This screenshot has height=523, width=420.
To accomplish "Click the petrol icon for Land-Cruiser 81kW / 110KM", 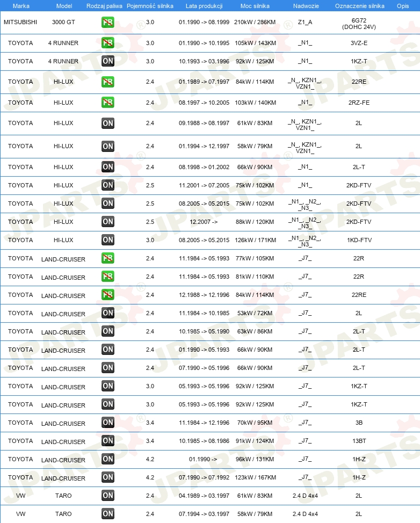I will [108, 277].
